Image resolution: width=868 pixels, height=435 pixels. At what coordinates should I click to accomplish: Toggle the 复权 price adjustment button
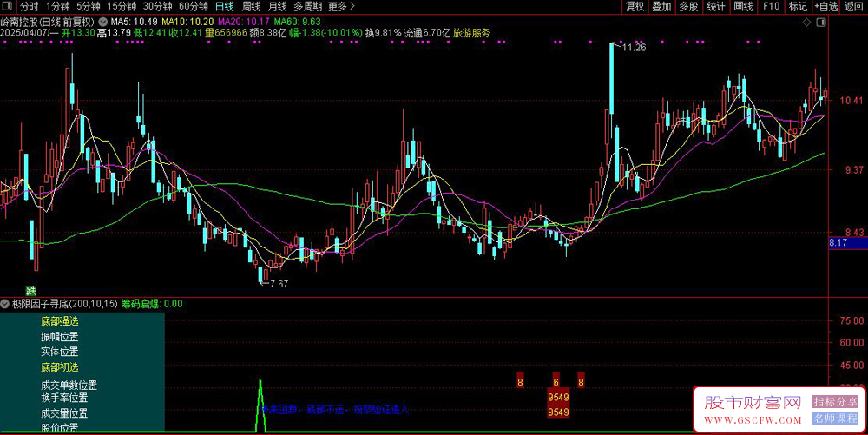point(635,6)
